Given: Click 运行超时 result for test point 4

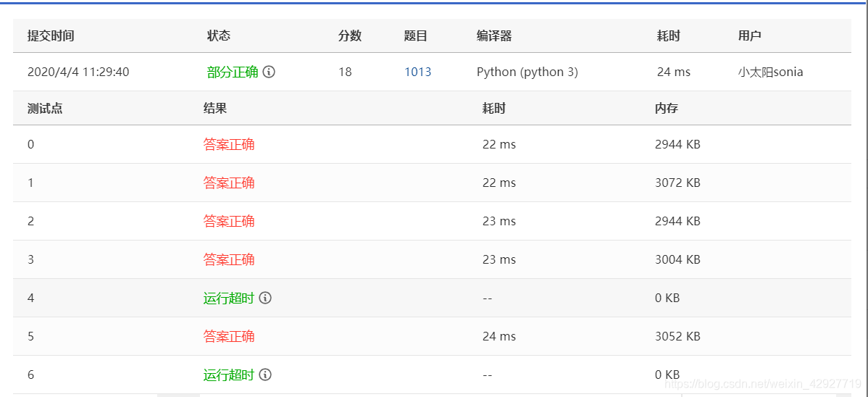Looking at the screenshot, I should (x=229, y=298).
